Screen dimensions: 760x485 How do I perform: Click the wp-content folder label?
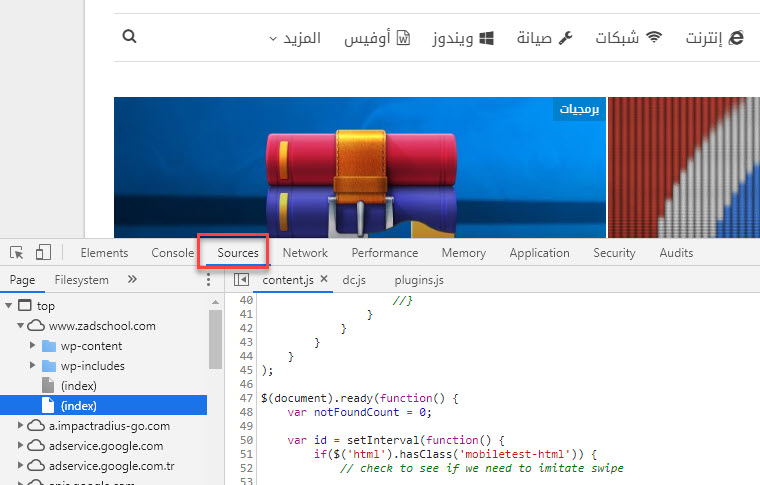(91, 346)
